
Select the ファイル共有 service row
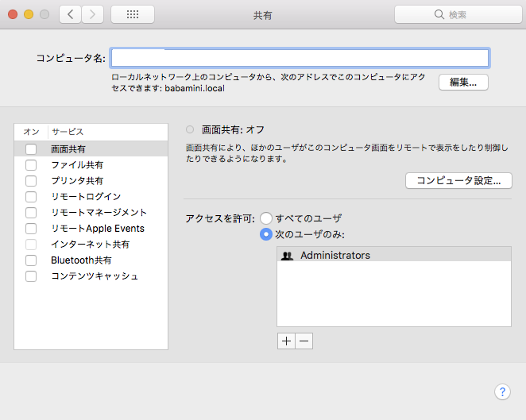click(x=91, y=165)
